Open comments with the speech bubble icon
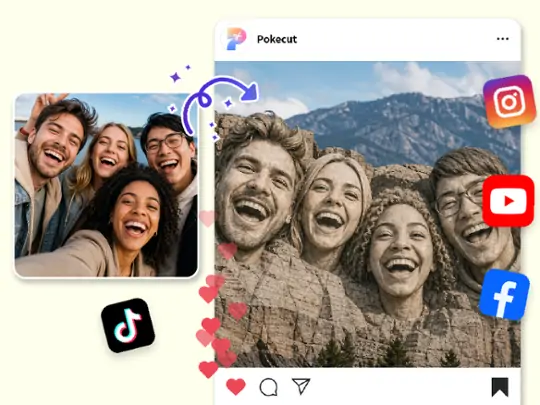The width and height of the screenshot is (540, 405). (x=268, y=387)
